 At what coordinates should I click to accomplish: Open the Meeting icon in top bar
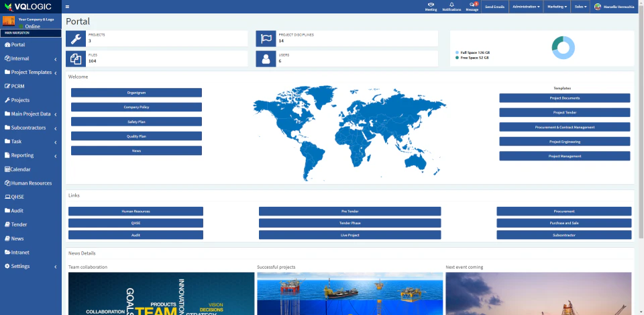(x=431, y=7)
